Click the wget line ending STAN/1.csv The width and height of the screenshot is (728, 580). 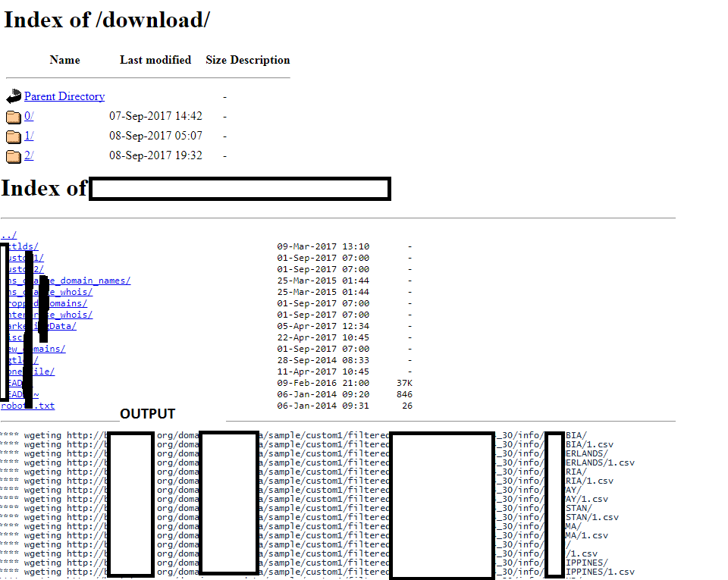click(309, 517)
